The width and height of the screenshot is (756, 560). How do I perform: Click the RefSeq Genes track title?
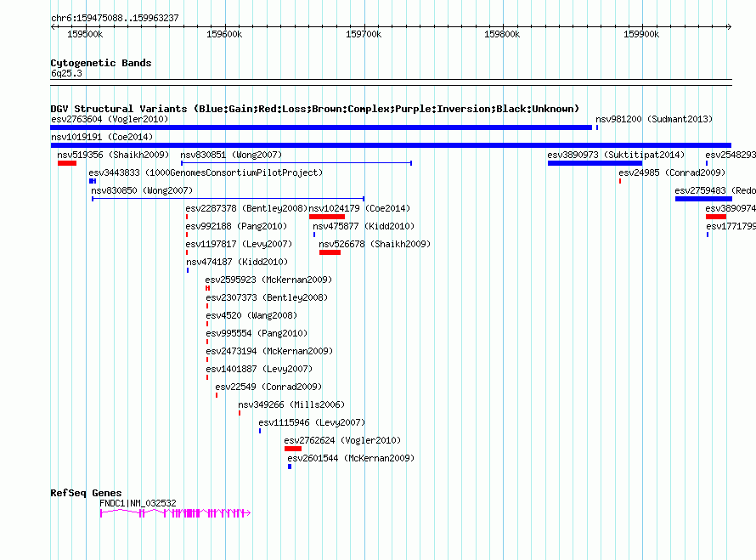coord(86,493)
